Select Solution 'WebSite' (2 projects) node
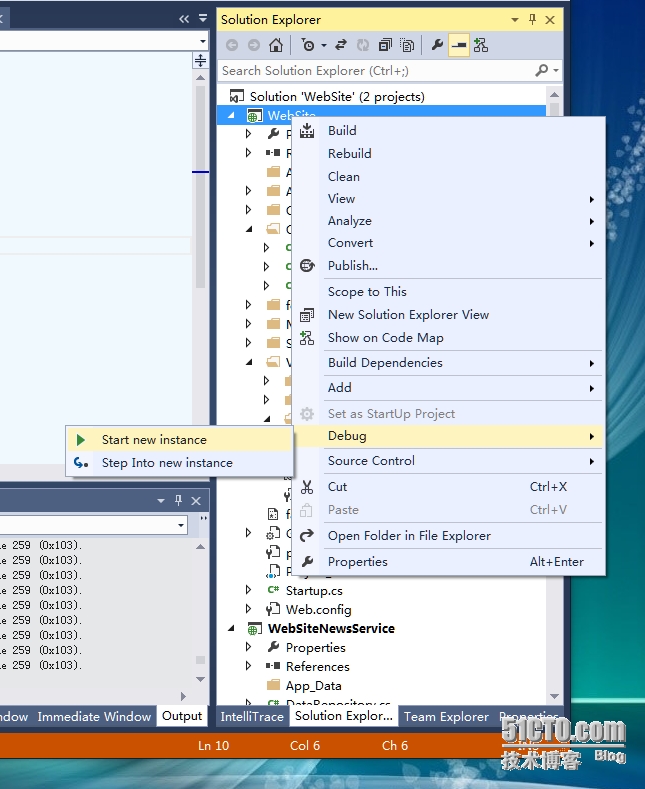This screenshot has width=645, height=789. pos(337,96)
